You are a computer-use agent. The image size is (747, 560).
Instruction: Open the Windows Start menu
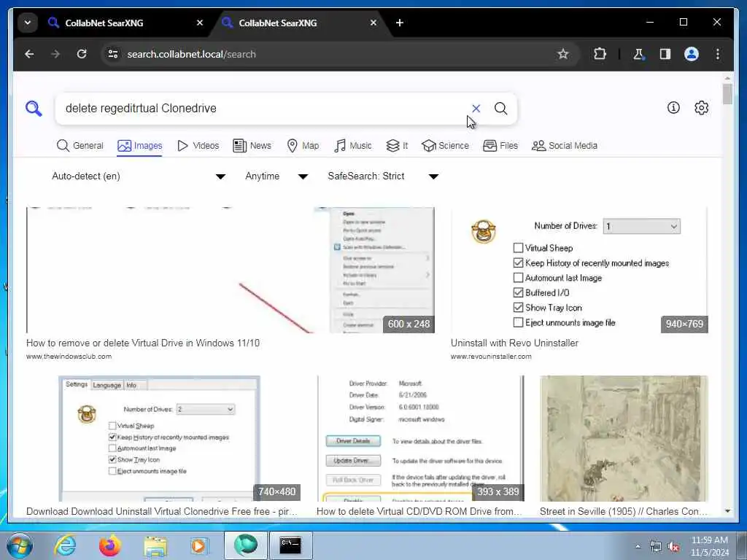20,545
